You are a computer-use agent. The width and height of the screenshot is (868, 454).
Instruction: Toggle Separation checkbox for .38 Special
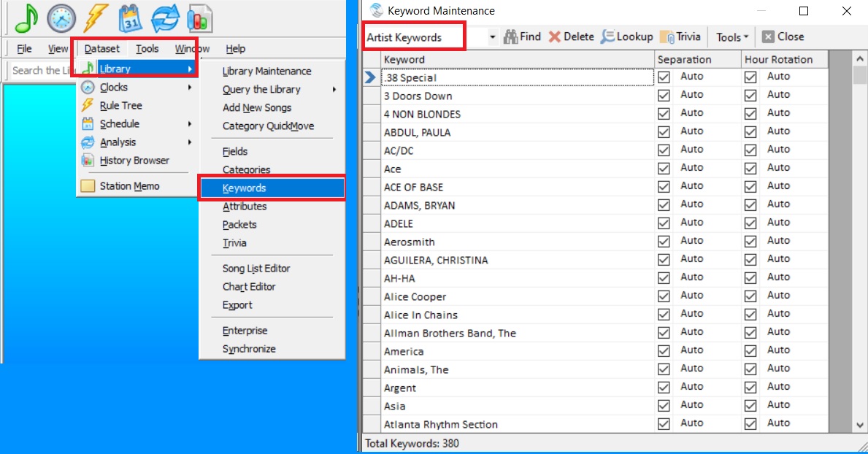click(664, 77)
